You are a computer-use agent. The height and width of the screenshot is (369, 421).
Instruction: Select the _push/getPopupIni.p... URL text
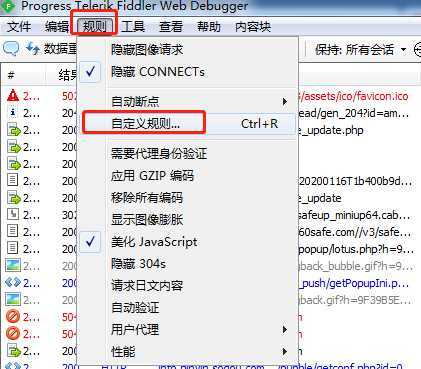(354, 283)
